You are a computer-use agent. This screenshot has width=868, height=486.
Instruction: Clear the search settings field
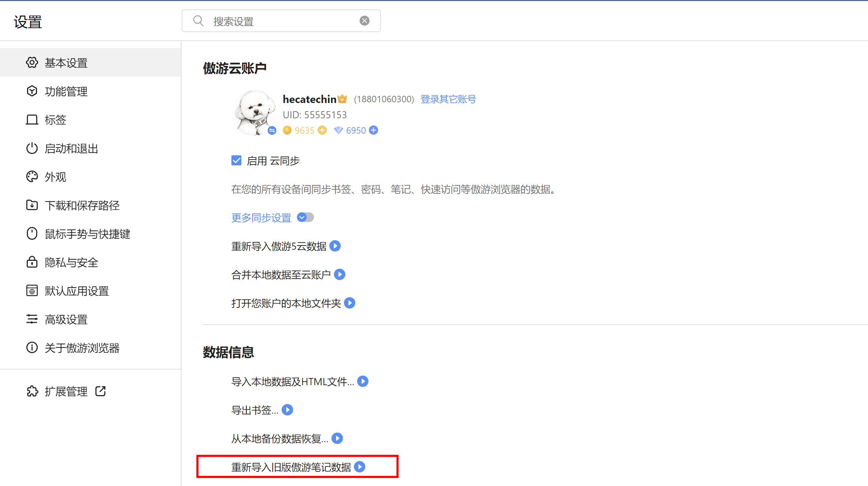364,21
